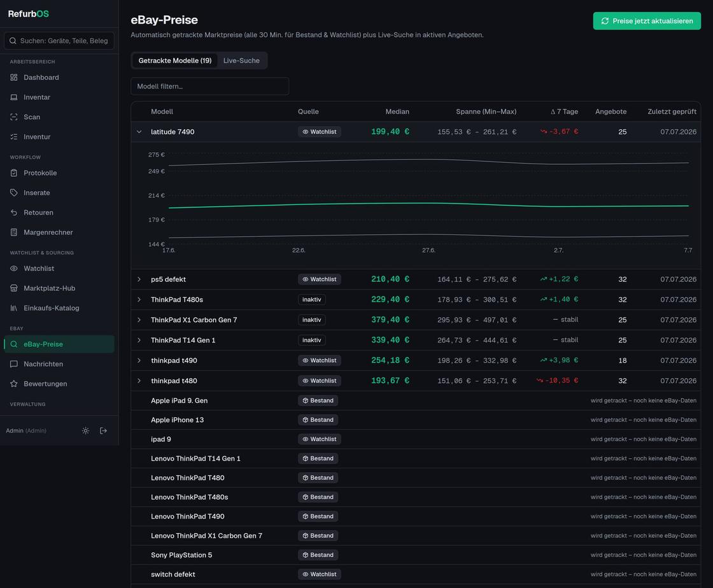
Task: Click the green median line in chart
Action: (428, 203)
